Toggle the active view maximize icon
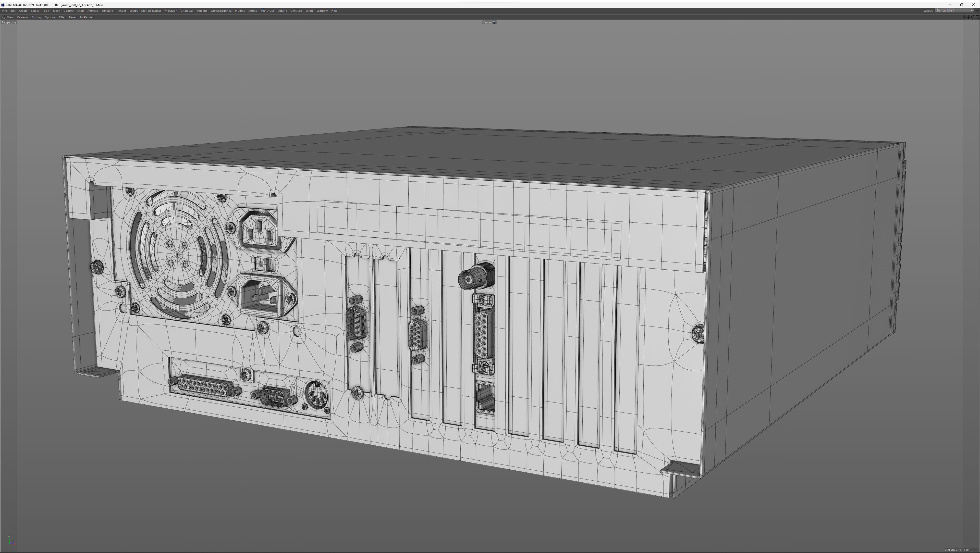The image size is (980, 553). [977, 17]
